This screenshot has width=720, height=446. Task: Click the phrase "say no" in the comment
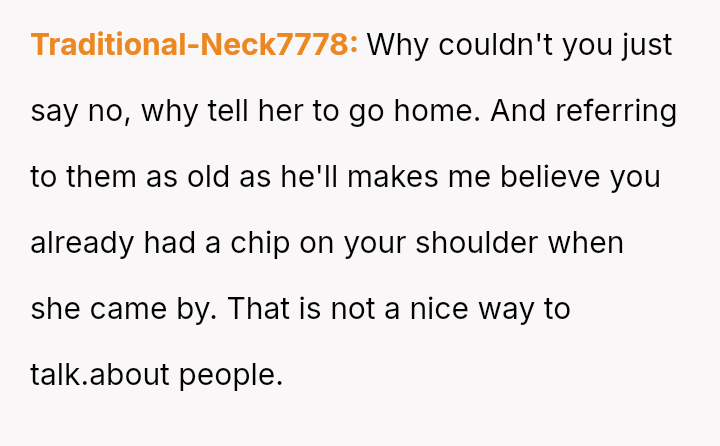coord(79,111)
